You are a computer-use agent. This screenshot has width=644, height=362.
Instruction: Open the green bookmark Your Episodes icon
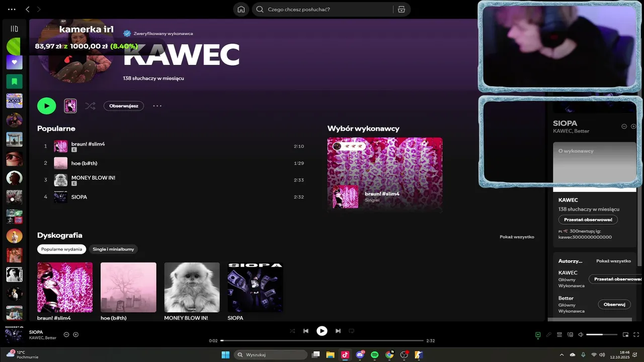pyautogui.click(x=14, y=81)
